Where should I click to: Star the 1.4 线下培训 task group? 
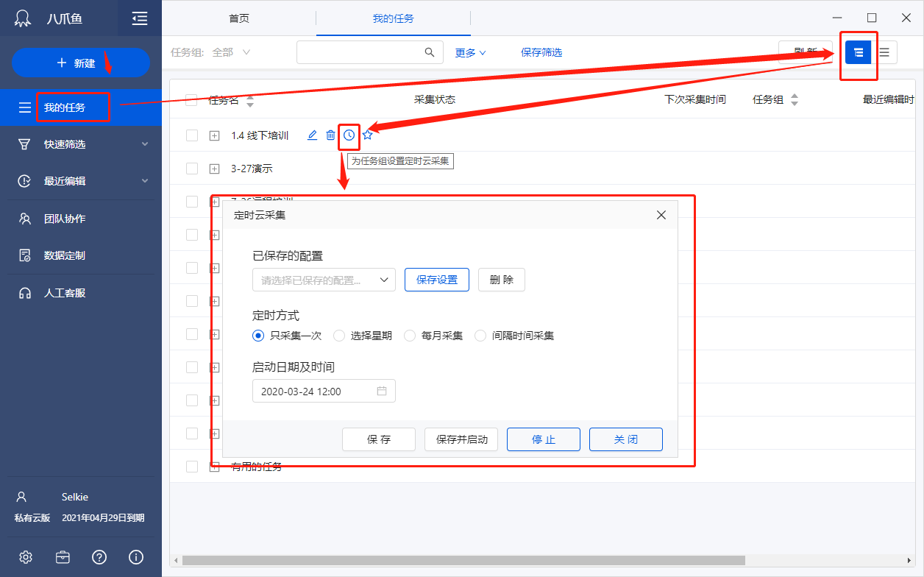(x=368, y=135)
